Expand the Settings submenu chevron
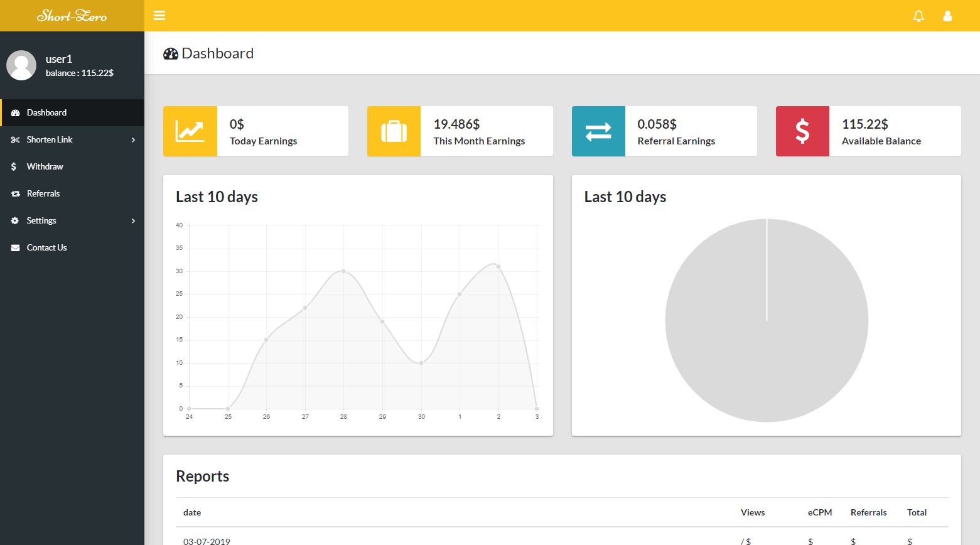The image size is (980, 545). (x=133, y=221)
